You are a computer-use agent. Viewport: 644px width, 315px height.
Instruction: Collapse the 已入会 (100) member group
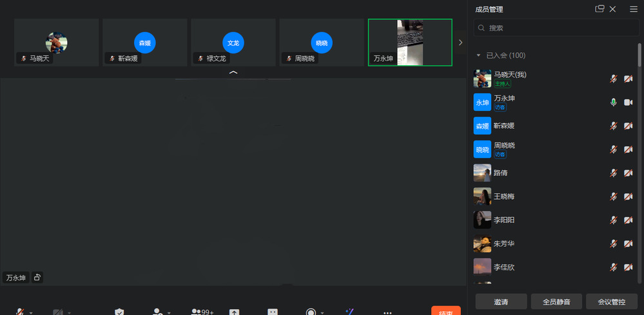tap(478, 55)
